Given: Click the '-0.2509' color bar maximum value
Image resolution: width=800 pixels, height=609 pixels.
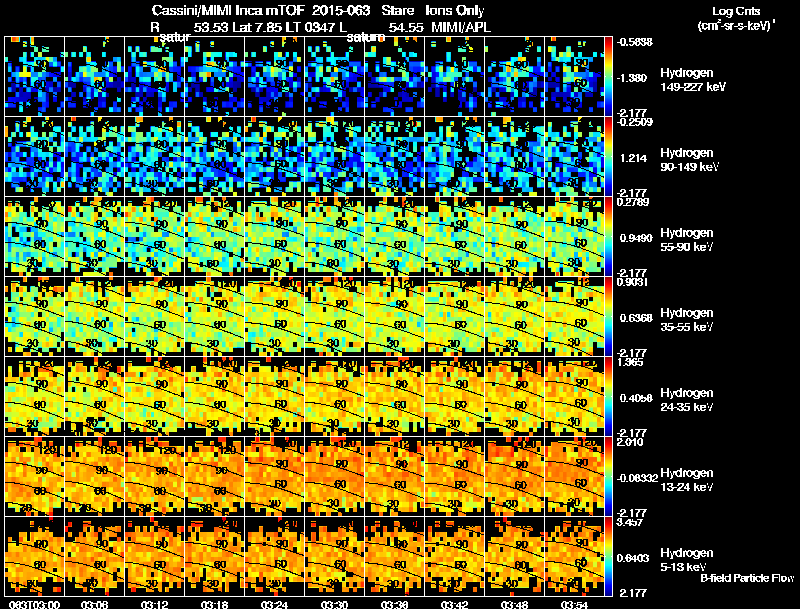Looking at the screenshot, I should pyautogui.click(x=635, y=122).
